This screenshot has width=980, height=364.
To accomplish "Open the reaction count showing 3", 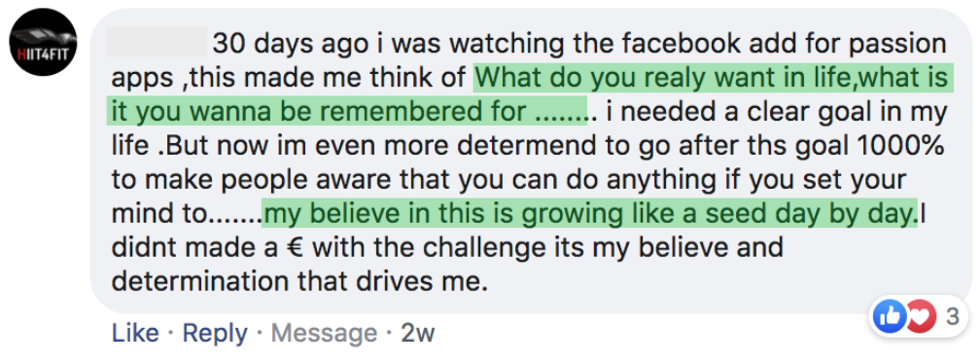I will click(952, 317).
